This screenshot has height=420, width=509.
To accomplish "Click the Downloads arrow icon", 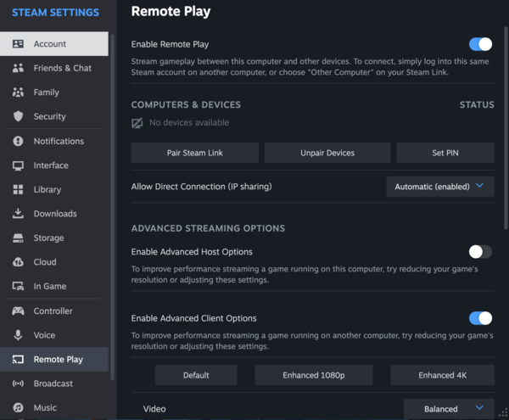I will [18, 214].
